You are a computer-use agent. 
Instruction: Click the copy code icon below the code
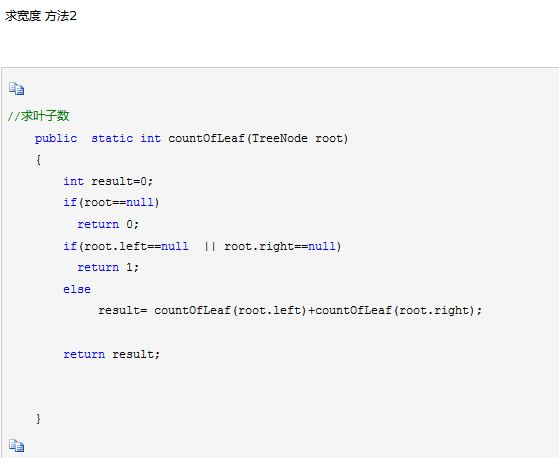point(16,445)
